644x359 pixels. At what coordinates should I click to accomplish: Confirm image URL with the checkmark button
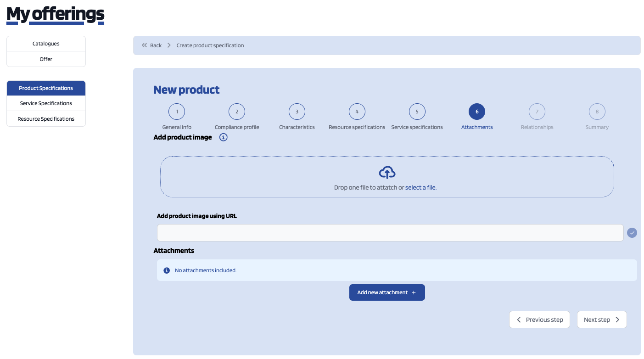pyautogui.click(x=632, y=233)
